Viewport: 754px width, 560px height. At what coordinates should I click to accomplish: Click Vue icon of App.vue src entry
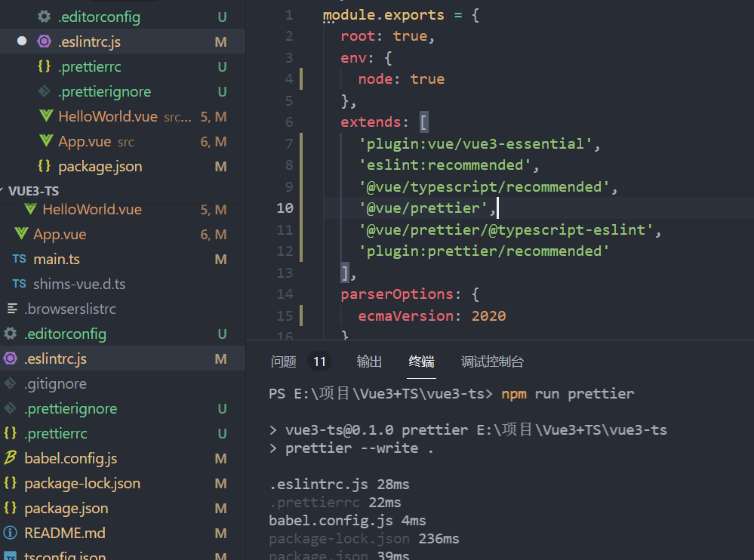click(46, 141)
